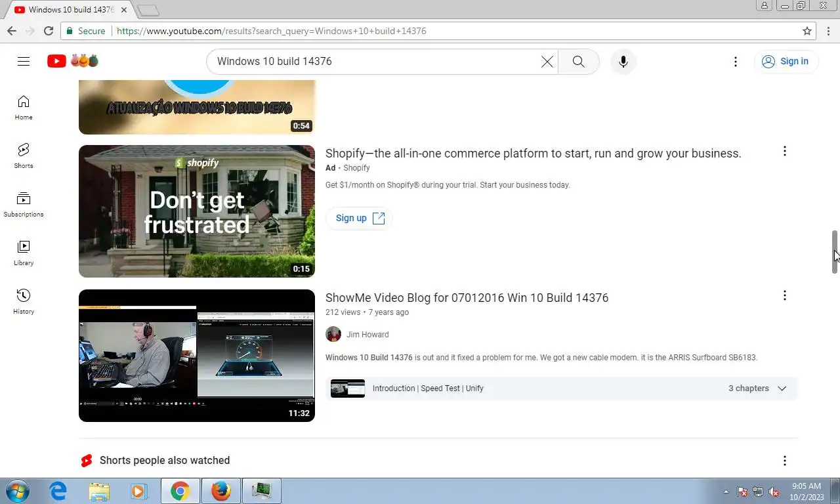Open YouTube settings three-dot menu in header
The width and height of the screenshot is (840, 504).
[736, 61]
